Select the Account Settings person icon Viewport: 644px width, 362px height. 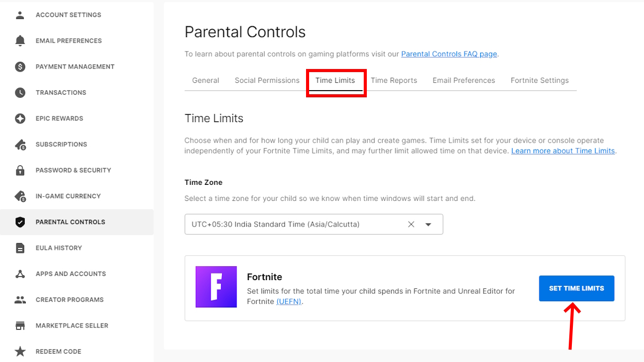pos(20,14)
